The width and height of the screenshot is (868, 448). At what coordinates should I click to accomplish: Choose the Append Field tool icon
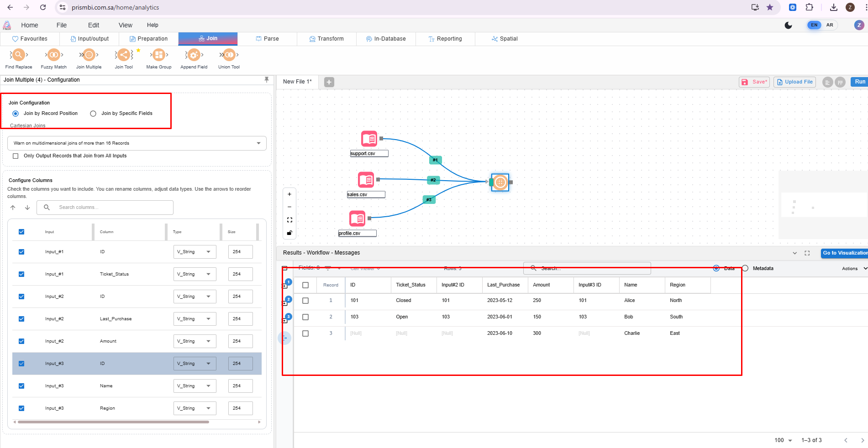click(194, 55)
